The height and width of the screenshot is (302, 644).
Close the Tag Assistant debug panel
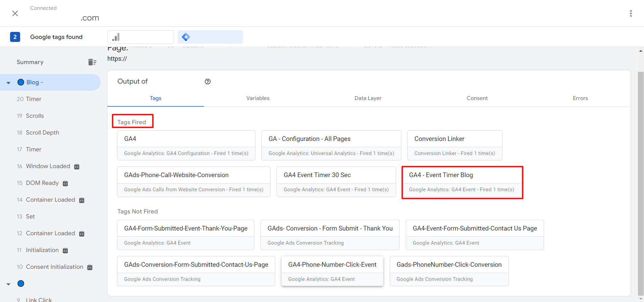click(x=15, y=13)
